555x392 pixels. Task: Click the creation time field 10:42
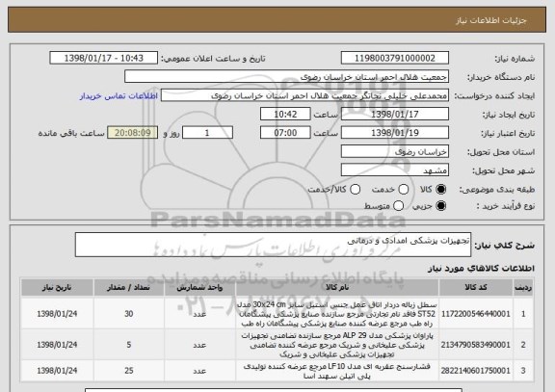tap(285, 114)
